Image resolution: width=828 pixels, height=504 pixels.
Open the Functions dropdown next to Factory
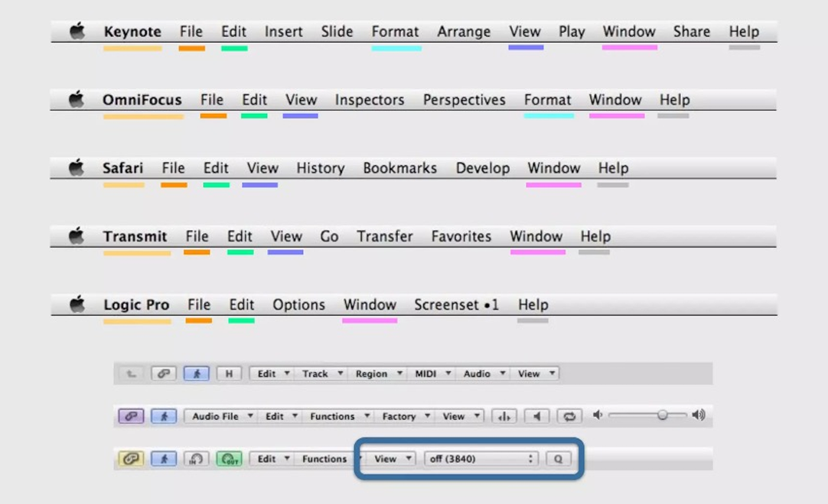[338, 416]
